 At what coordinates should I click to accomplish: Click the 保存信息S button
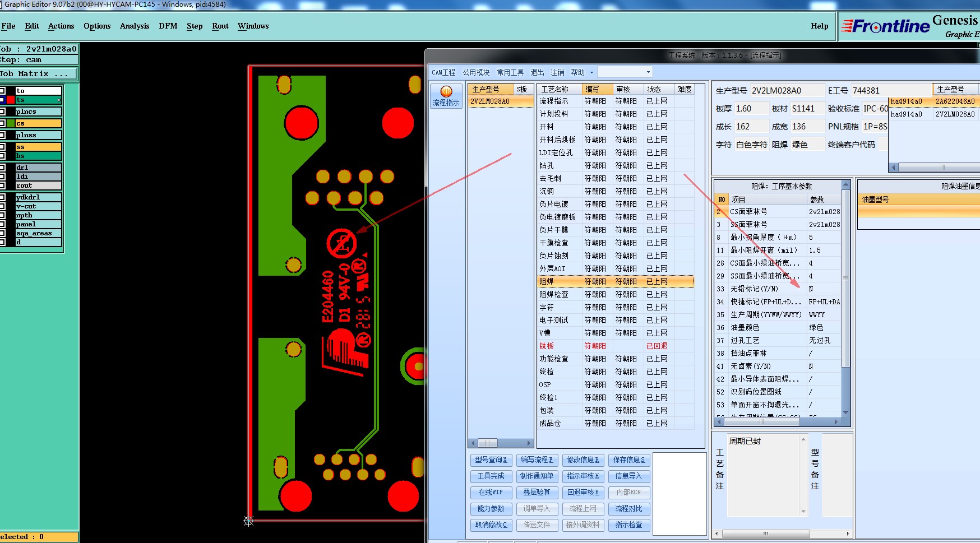pyautogui.click(x=629, y=460)
